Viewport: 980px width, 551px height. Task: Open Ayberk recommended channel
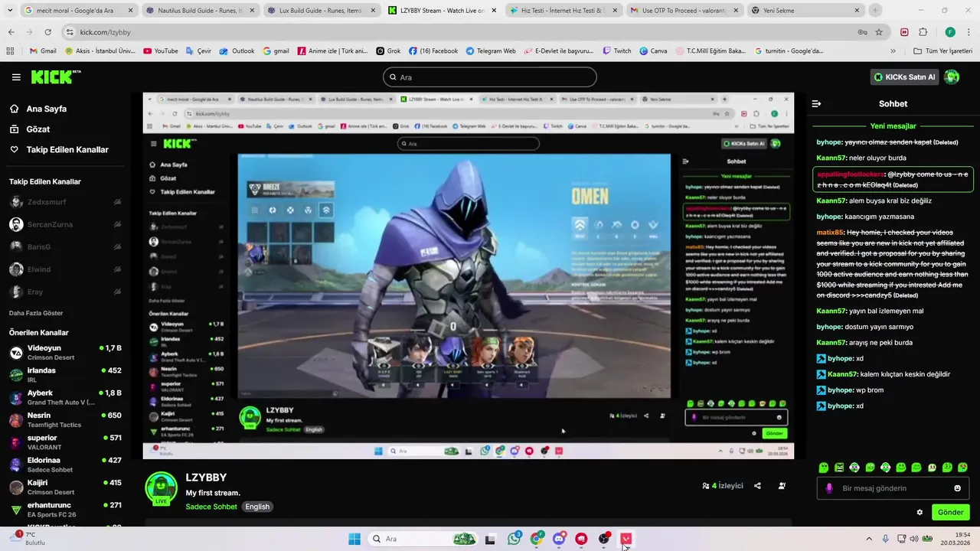64,397
